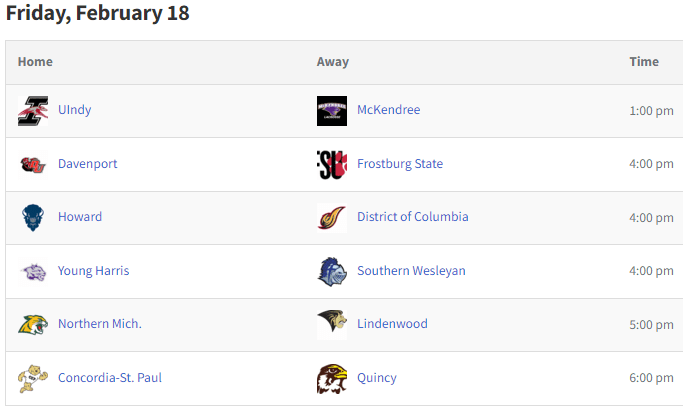683x409 pixels.
Task: Click the Frostburg State FSU logo
Action: pos(332,165)
